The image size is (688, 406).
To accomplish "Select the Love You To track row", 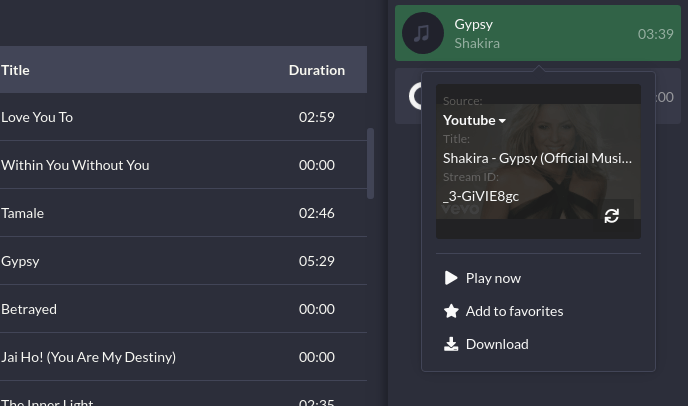I will click(183, 117).
